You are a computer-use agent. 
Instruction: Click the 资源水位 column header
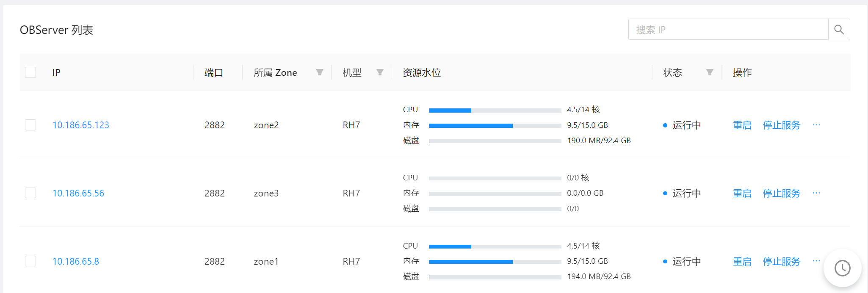422,72
